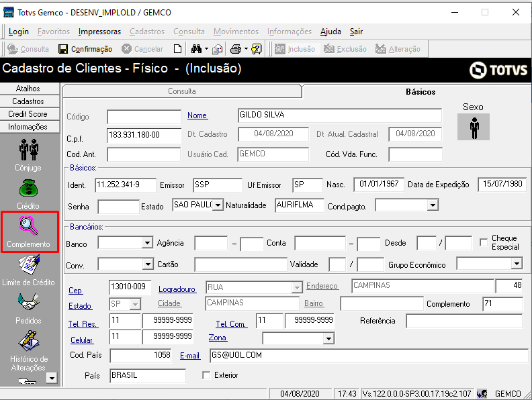Image resolution: width=532 pixels, height=400 pixels.
Task: Click the Confirmação save icon
Action: [63, 49]
